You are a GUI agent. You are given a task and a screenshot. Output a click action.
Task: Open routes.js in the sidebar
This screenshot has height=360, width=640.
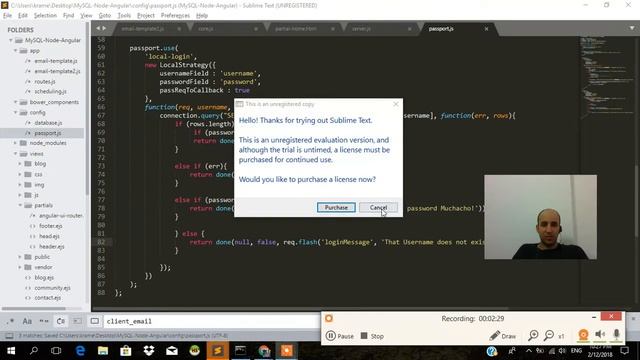[x=44, y=82]
